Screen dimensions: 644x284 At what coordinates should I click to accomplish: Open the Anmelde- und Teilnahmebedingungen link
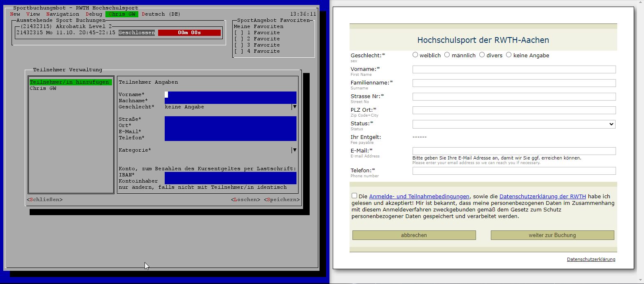(x=419, y=196)
